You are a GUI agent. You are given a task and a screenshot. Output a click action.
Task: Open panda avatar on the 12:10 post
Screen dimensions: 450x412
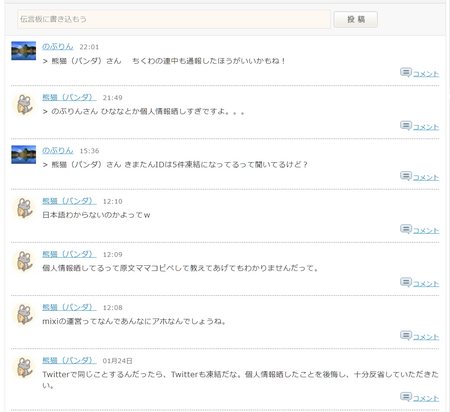pyautogui.click(x=24, y=208)
